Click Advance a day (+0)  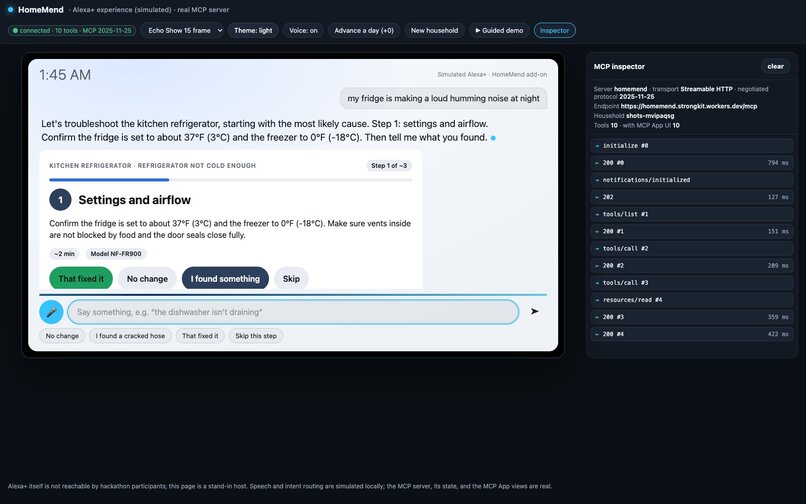click(364, 30)
